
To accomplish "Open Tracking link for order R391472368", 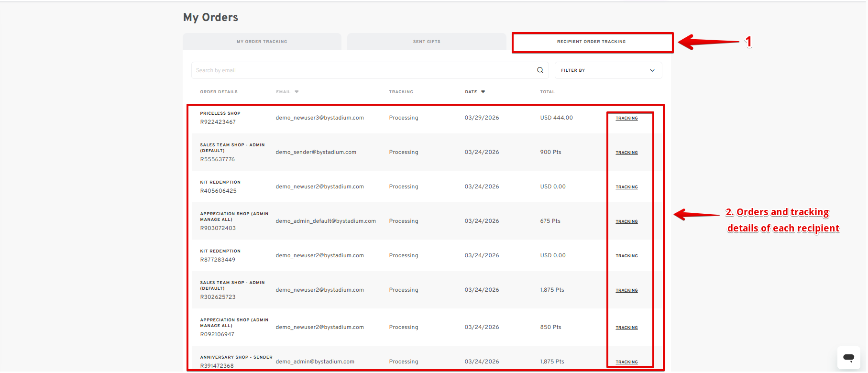I will [x=626, y=362].
